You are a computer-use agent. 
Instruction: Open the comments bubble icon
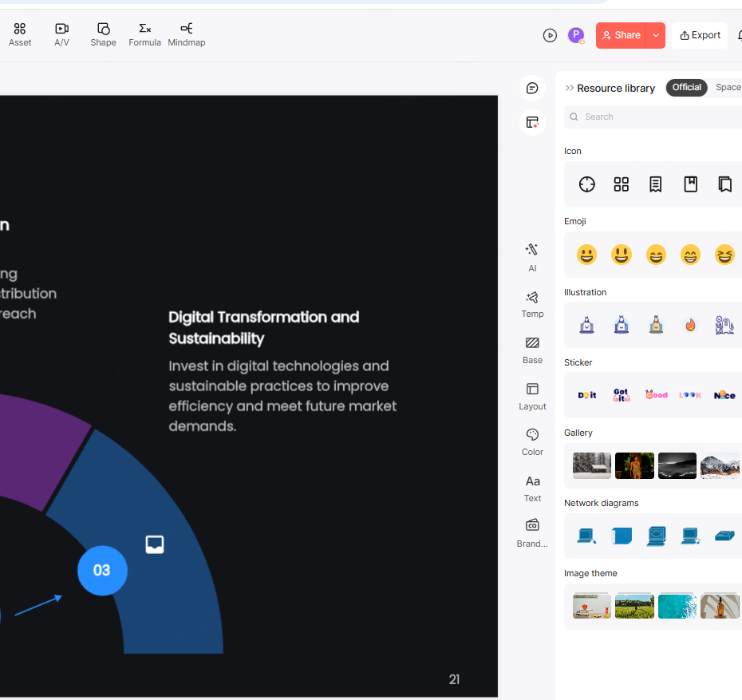coord(532,88)
